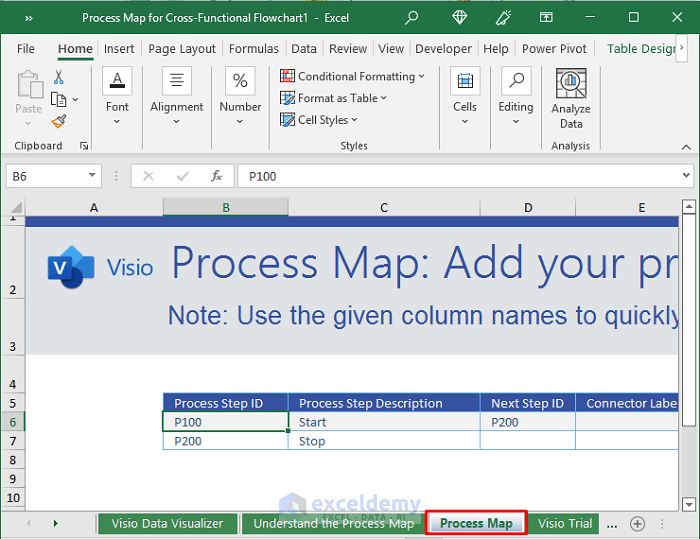This screenshot has height=539, width=700.
Task: Open Understand the Process Map sheet
Action: tap(333, 523)
